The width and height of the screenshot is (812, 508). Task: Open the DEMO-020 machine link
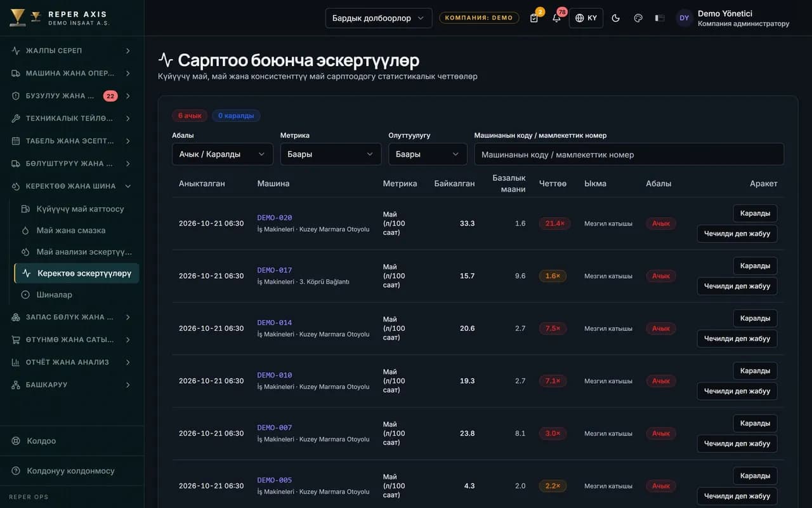[275, 218]
